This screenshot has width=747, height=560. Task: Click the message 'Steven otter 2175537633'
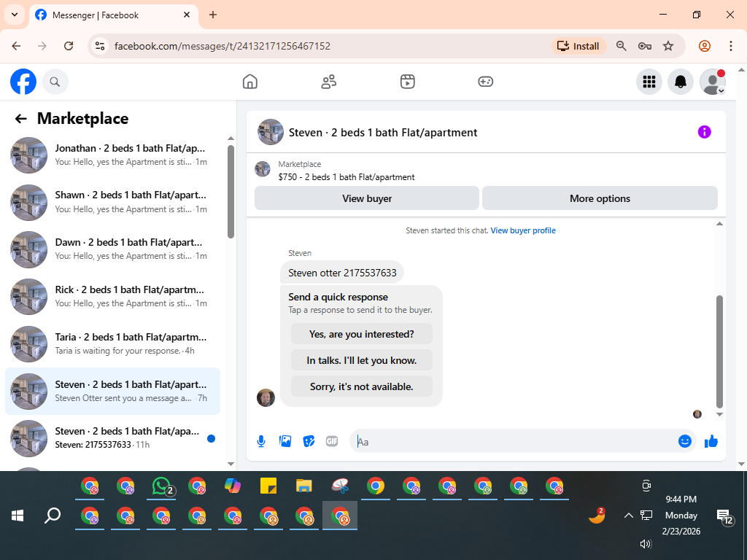[x=342, y=273]
